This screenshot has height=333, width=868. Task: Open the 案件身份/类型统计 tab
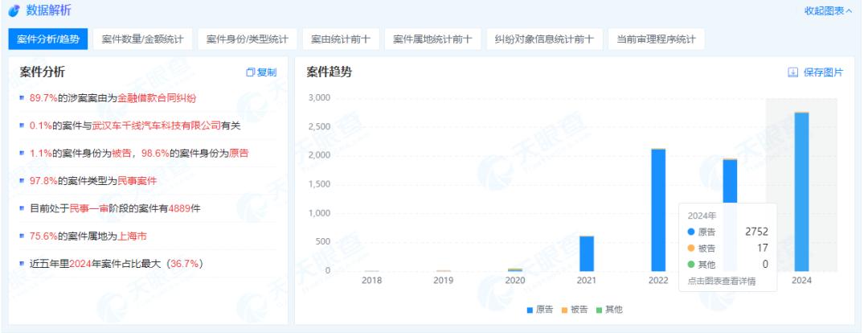247,39
